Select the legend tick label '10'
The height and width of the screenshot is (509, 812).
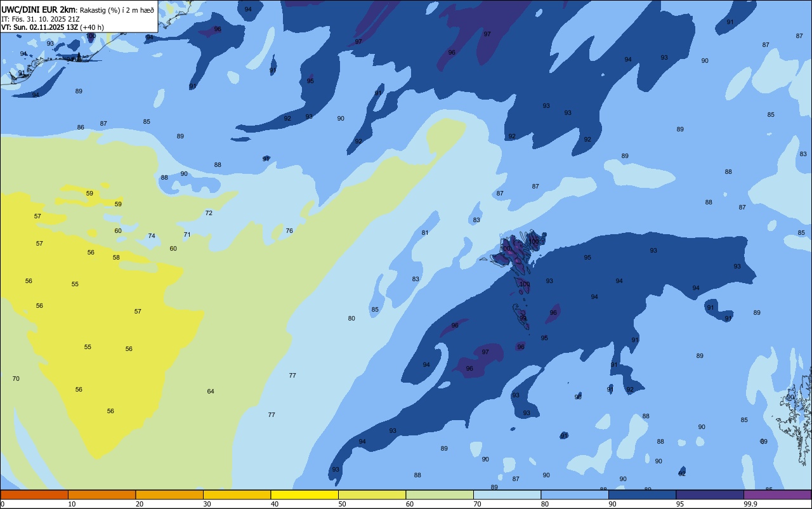click(72, 504)
